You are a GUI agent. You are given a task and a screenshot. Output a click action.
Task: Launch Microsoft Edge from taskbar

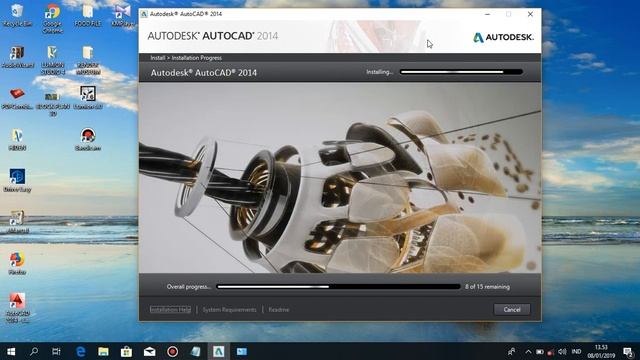[80, 351]
